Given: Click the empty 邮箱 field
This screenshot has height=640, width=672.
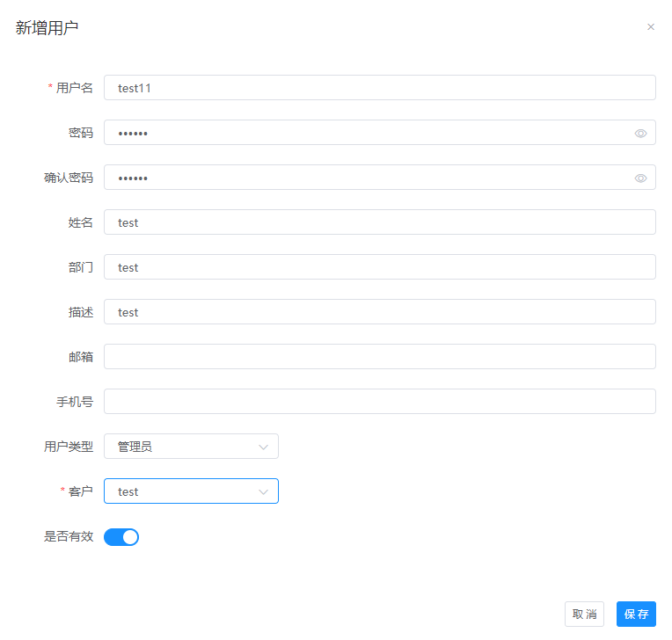Looking at the screenshot, I should tap(378, 357).
